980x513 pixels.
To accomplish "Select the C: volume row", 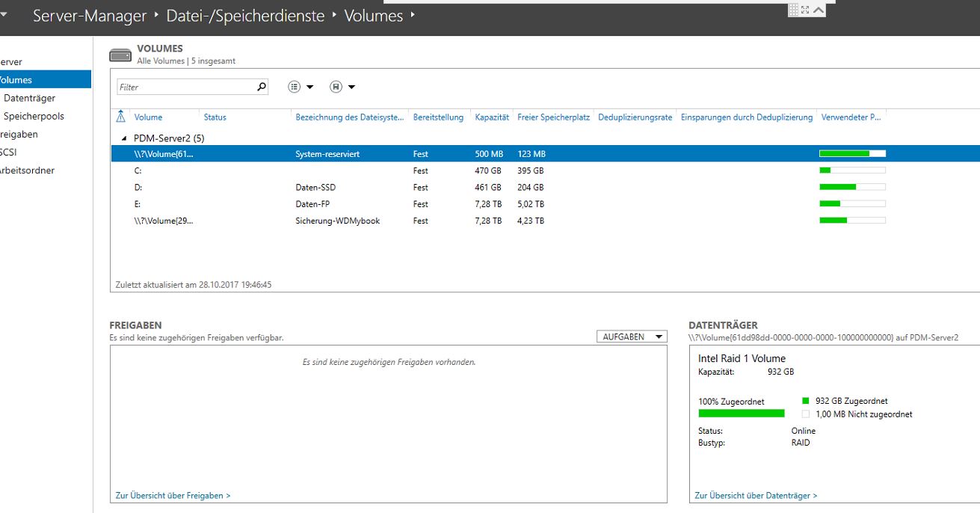I will tap(545, 171).
